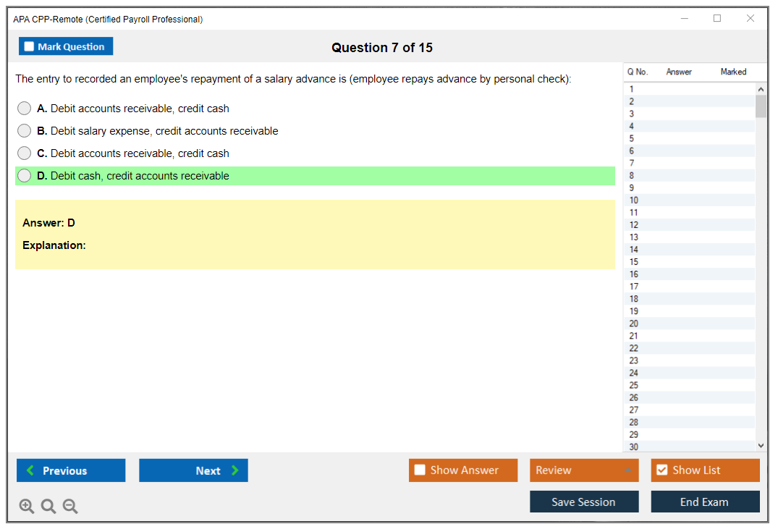Viewport: 778px width, 532px height.
Task: Click the zoom out magnifier icon
Action: pyautogui.click(x=70, y=507)
